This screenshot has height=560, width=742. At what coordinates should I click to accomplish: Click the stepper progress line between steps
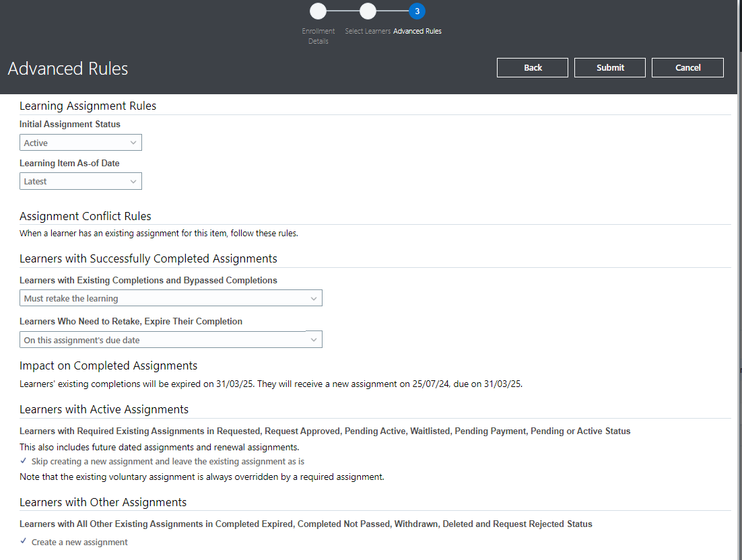(x=343, y=11)
